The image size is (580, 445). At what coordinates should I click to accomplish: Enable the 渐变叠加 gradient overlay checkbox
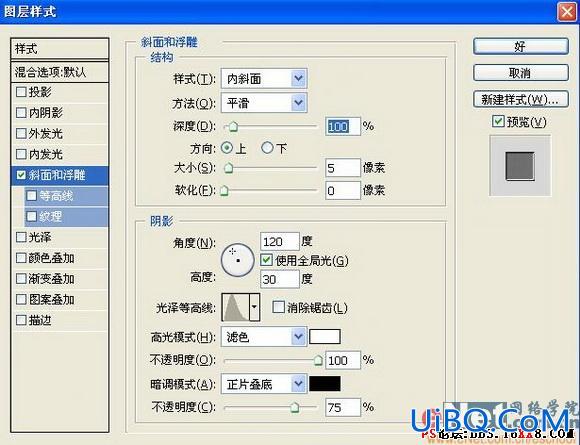click(21, 279)
